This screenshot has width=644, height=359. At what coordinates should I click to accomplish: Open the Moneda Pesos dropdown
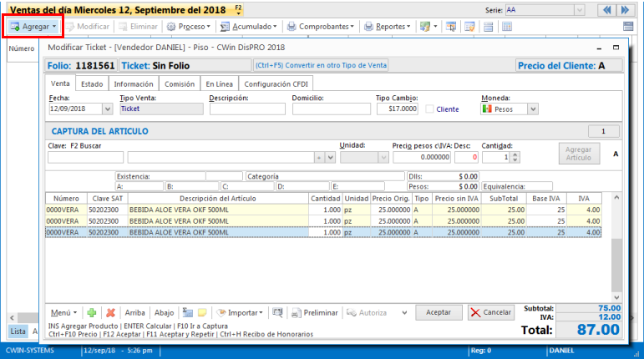coord(532,109)
